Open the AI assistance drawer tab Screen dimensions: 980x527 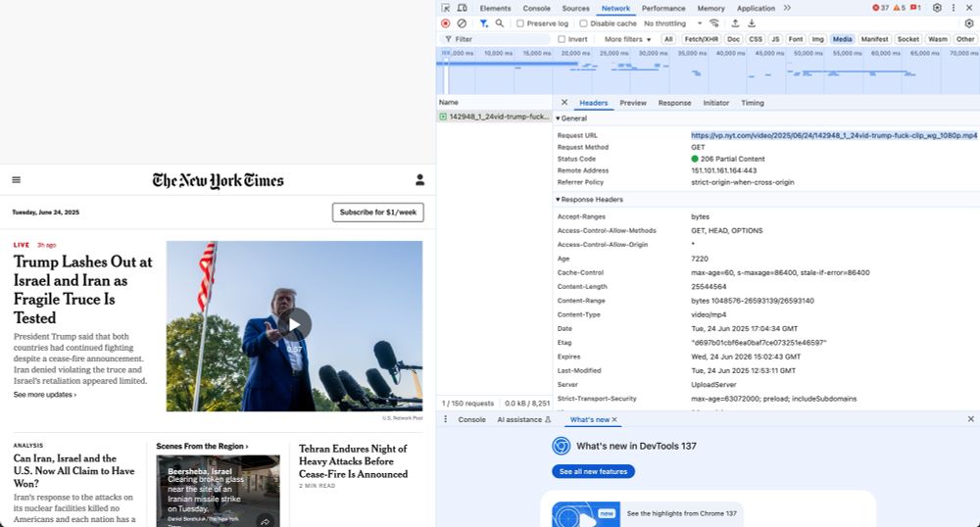click(x=523, y=419)
